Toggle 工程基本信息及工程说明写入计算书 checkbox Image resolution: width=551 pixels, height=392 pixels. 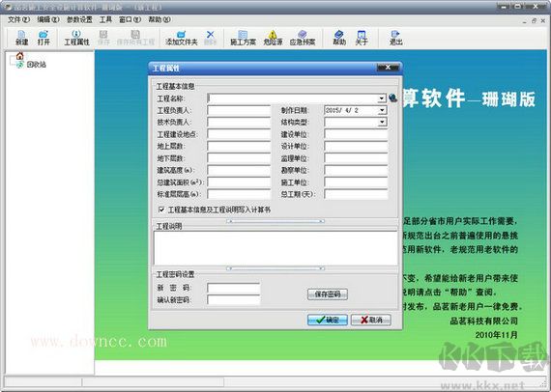(161, 210)
